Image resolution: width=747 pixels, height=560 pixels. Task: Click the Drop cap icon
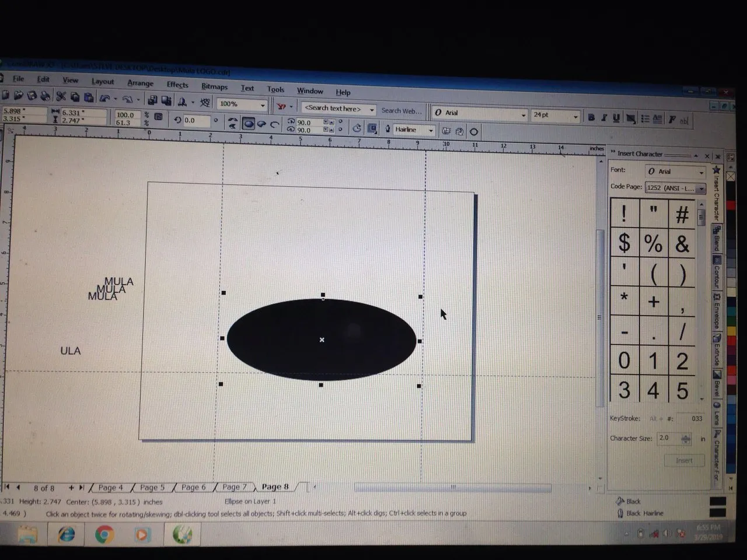tap(658, 119)
